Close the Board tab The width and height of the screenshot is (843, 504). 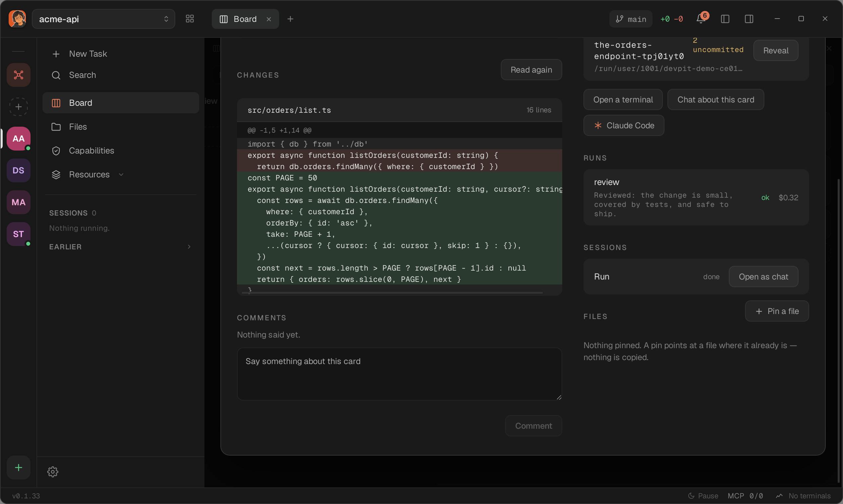click(x=269, y=19)
